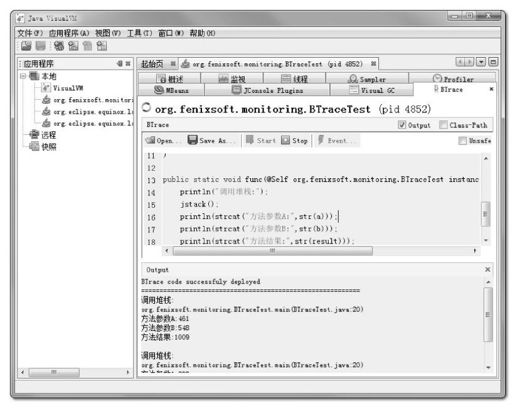Switch to the Profiler tab
Viewport: 515px width, 408px height.
coord(453,79)
